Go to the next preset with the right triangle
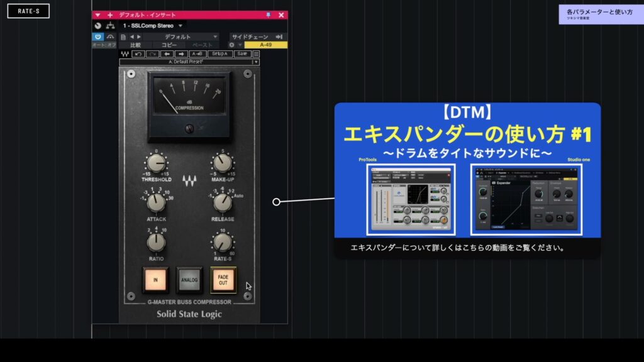The height and width of the screenshot is (362, 644). 139,37
